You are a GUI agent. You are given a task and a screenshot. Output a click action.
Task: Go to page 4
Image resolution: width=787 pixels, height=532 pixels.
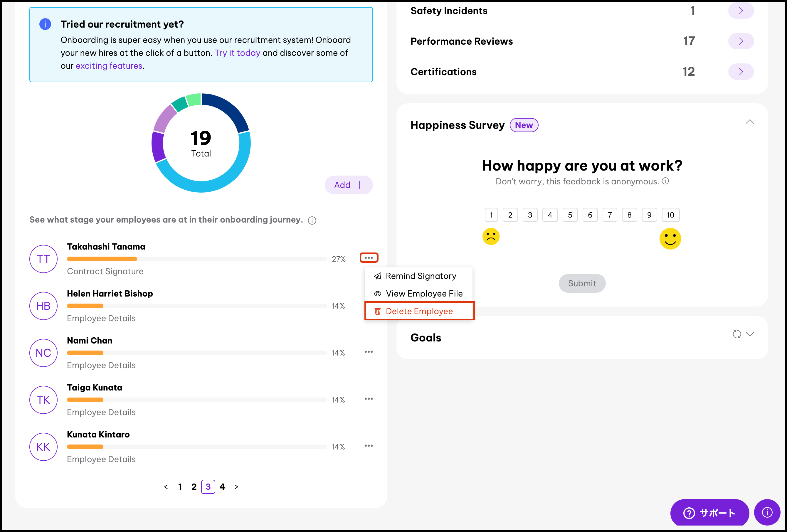pos(222,486)
